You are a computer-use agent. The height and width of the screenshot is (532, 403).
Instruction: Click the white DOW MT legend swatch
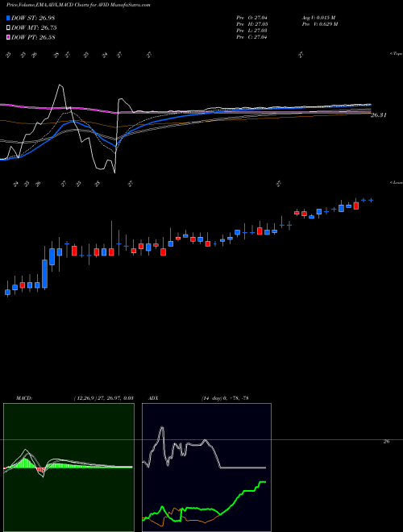point(9,28)
